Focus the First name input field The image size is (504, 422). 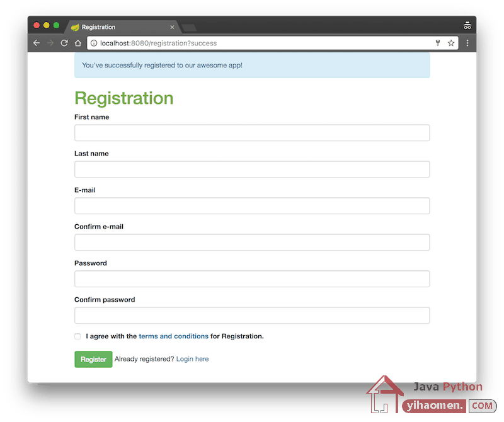point(252,133)
